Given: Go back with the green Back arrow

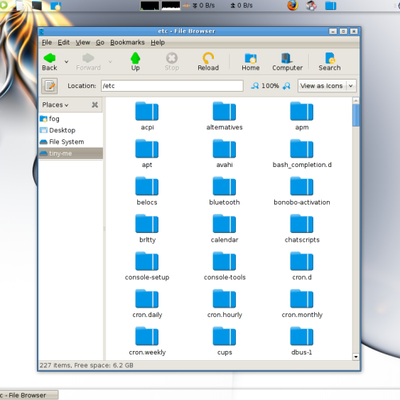Looking at the screenshot, I should pyautogui.click(x=50, y=62).
